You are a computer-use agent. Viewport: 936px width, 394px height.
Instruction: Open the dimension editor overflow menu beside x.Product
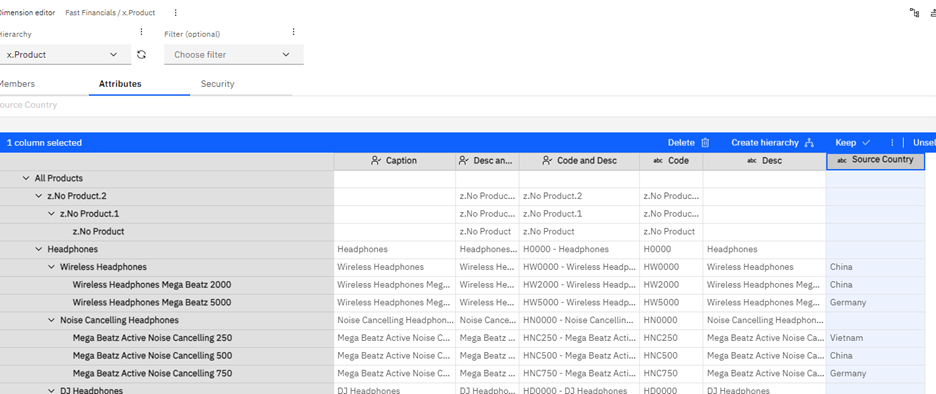[x=176, y=13]
